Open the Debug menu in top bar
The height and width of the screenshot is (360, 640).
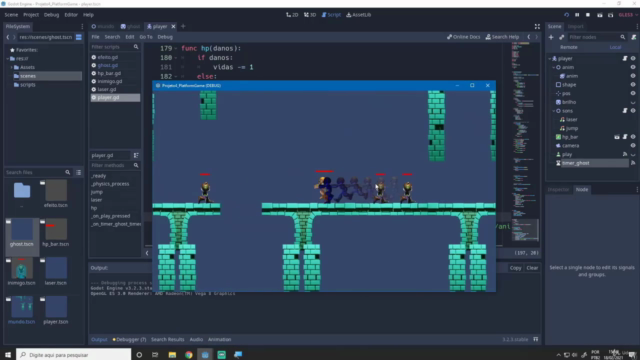[51, 15]
